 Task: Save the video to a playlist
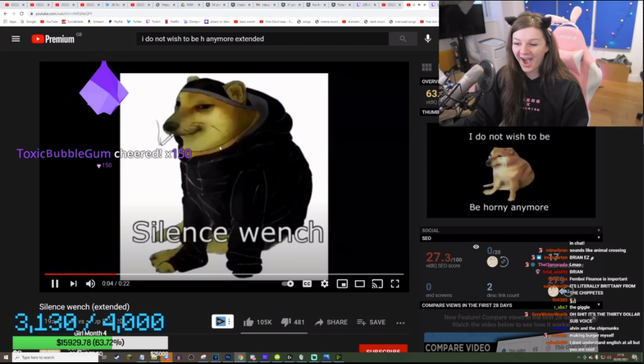[371, 322]
